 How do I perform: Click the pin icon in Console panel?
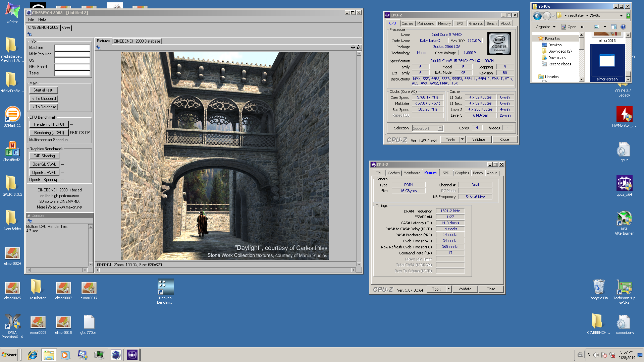tap(30, 221)
